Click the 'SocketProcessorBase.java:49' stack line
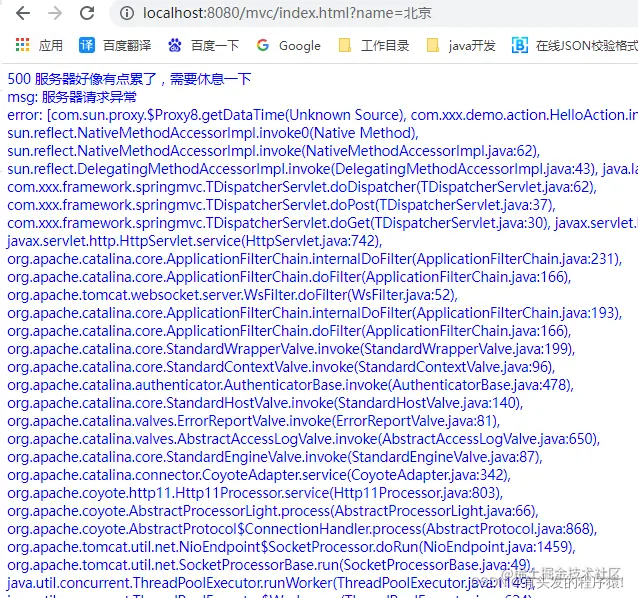The image size is (638, 598). [270, 565]
